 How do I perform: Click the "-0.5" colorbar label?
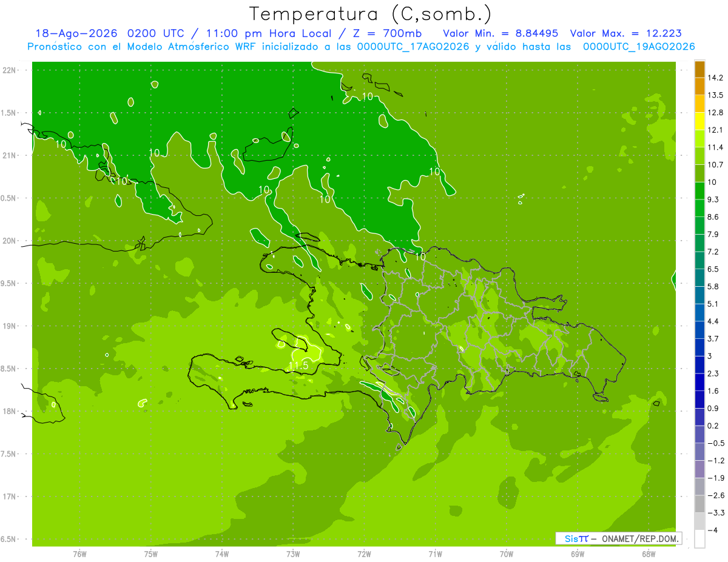coord(715,443)
